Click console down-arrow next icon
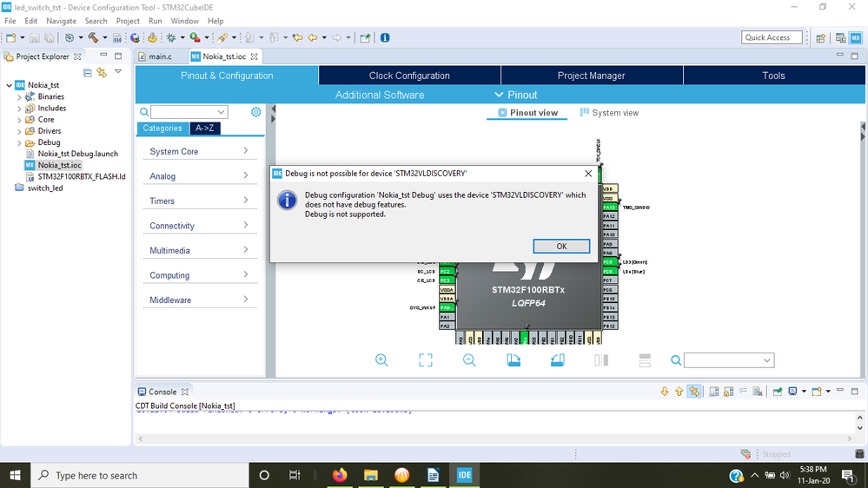Image resolution: width=868 pixels, height=488 pixels. pyautogui.click(x=665, y=392)
